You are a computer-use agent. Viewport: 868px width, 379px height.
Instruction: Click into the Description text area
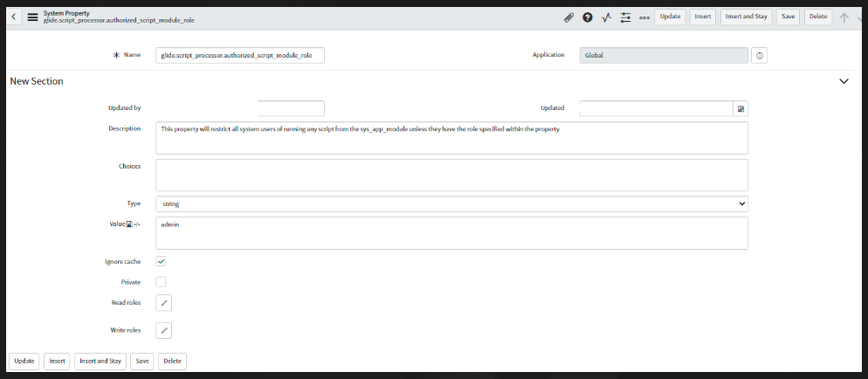point(451,138)
